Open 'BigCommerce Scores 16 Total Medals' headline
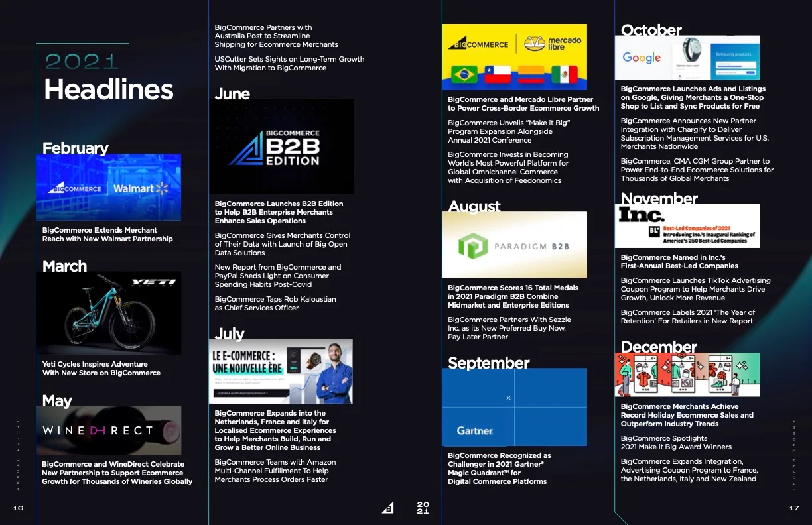Image resolution: width=812 pixels, height=525 pixels. 513,296
